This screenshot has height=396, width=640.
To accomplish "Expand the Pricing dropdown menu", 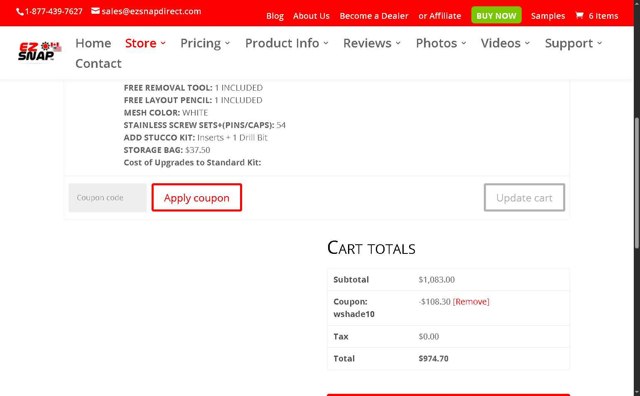I will tap(205, 43).
